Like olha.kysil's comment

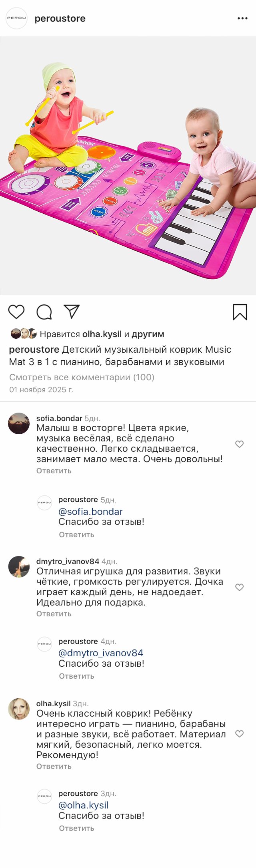pyautogui.click(x=239, y=734)
